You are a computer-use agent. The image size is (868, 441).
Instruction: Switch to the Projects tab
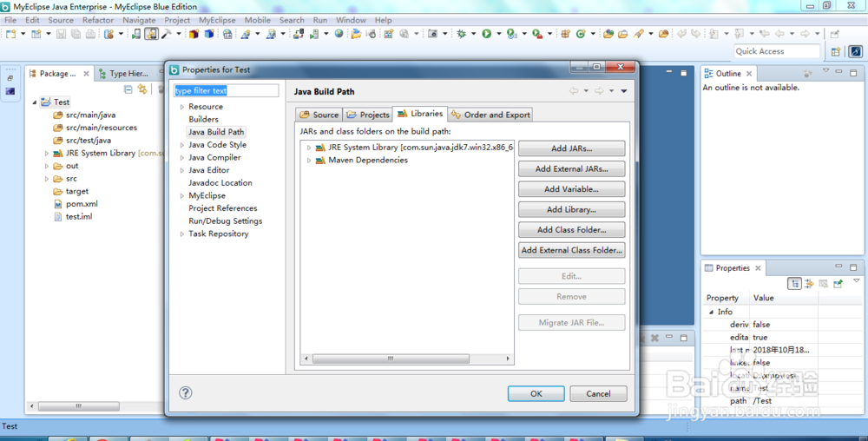(367, 115)
